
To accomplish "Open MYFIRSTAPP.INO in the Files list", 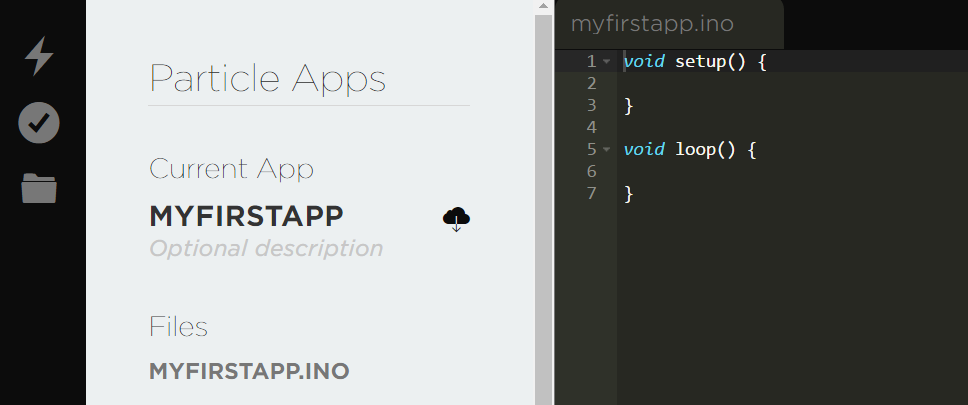I will 249,371.
